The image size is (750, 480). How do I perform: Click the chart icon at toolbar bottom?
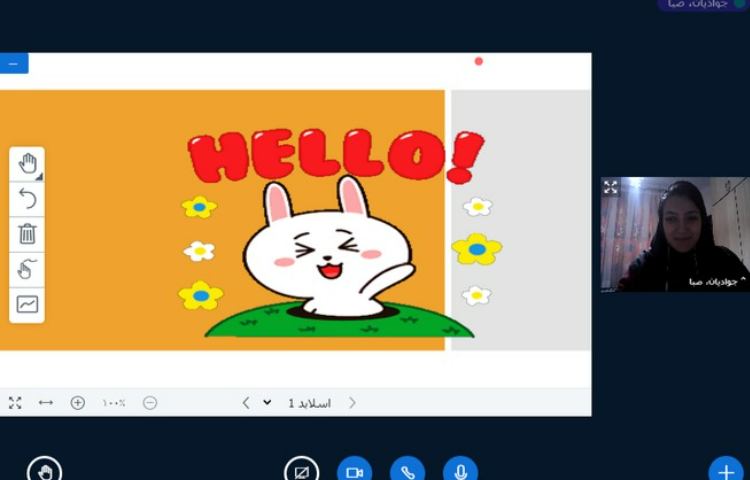[27, 304]
